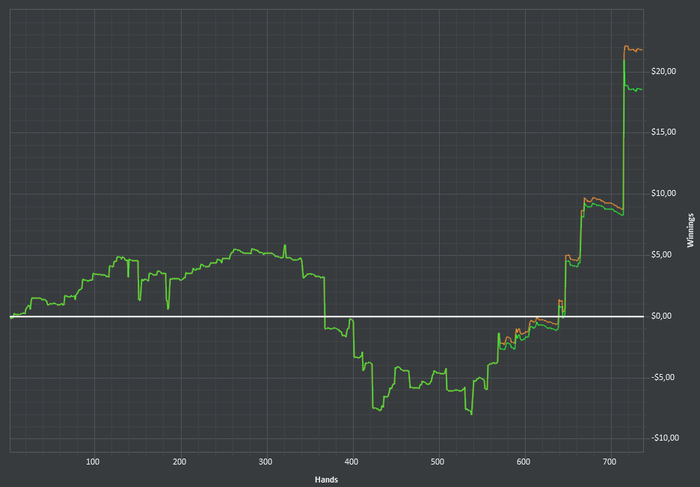Click the 200 hands axis label

179,462
